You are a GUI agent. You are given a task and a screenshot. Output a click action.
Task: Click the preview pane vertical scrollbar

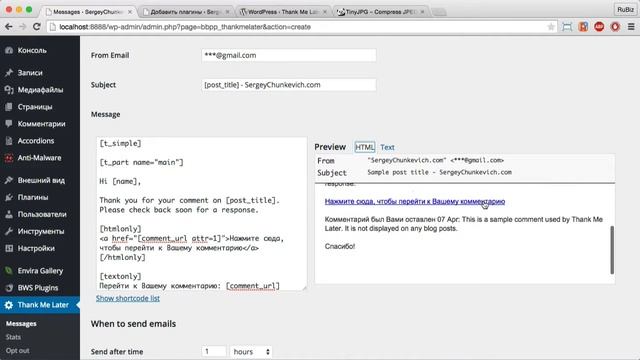coord(612,250)
